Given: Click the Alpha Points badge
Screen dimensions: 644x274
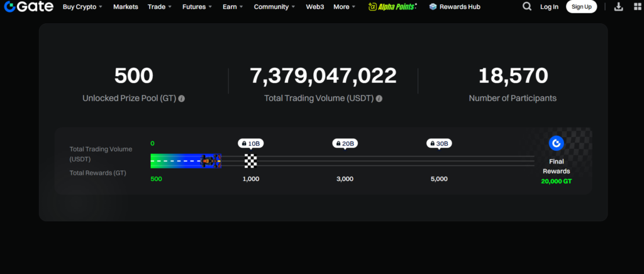Looking at the screenshot, I should (x=392, y=6).
